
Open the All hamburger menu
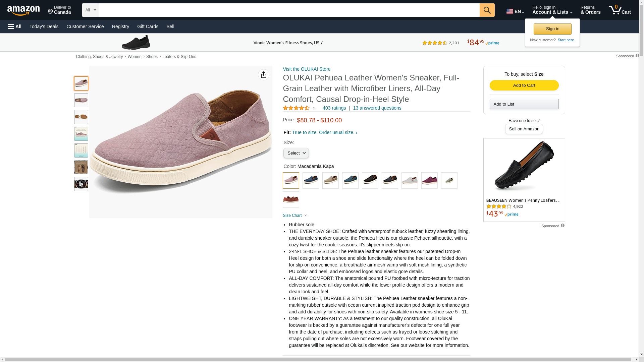pyautogui.click(x=15, y=26)
